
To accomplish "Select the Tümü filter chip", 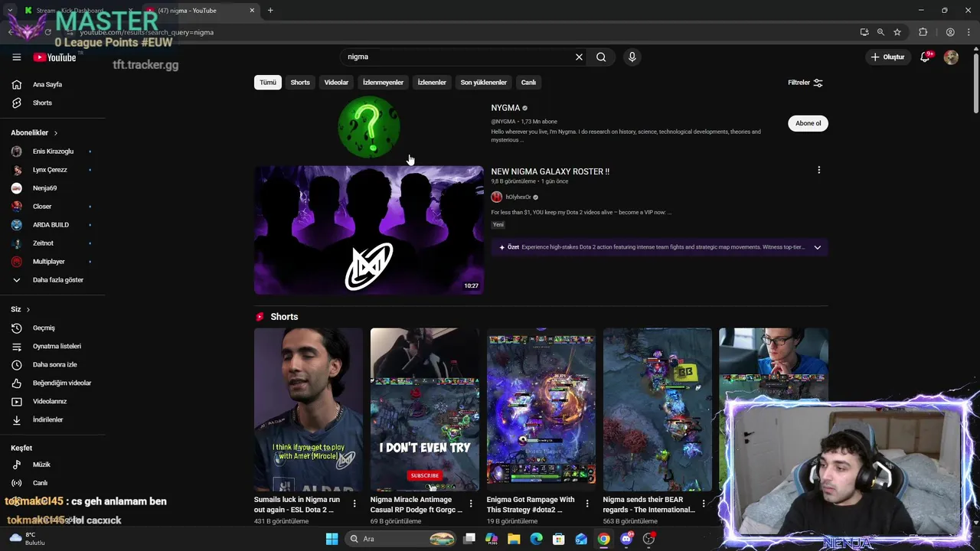I will [268, 83].
